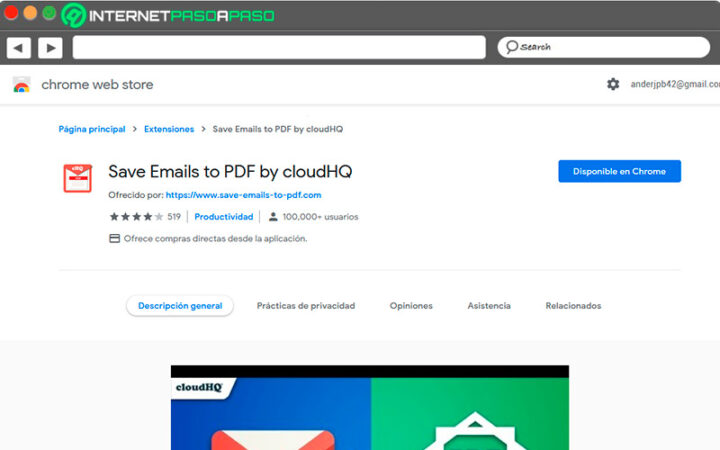Click the breadcrumb text Save Emails to PDF by cloudHQ
720x450 pixels.
pos(278,129)
